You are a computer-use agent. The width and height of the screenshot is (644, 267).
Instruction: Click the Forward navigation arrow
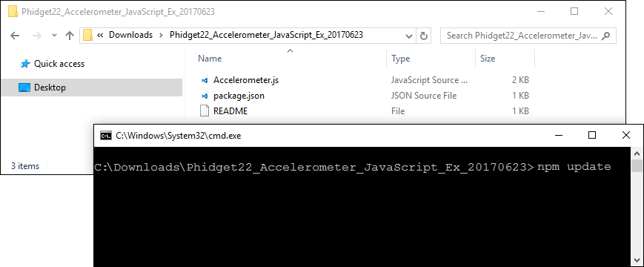pos(37,36)
